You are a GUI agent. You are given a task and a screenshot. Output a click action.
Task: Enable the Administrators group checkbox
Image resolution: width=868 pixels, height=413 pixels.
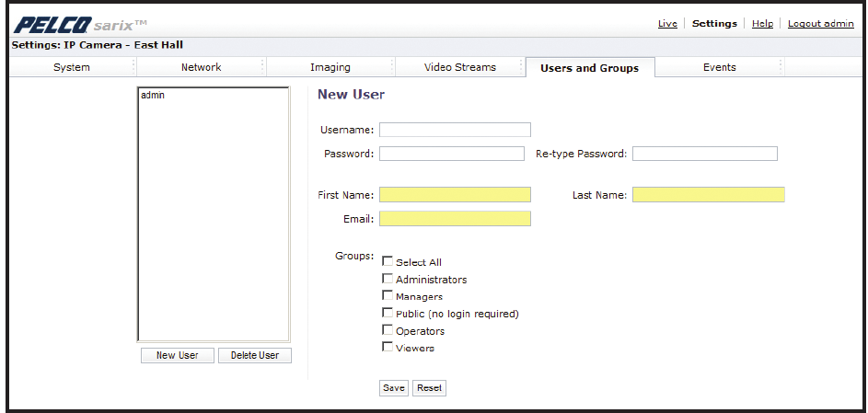pos(388,279)
